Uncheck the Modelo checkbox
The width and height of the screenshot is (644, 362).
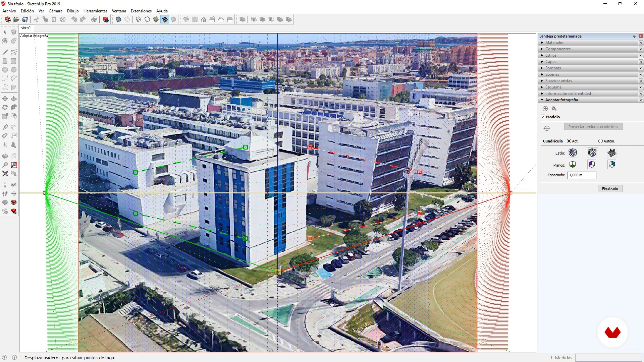coord(543,117)
